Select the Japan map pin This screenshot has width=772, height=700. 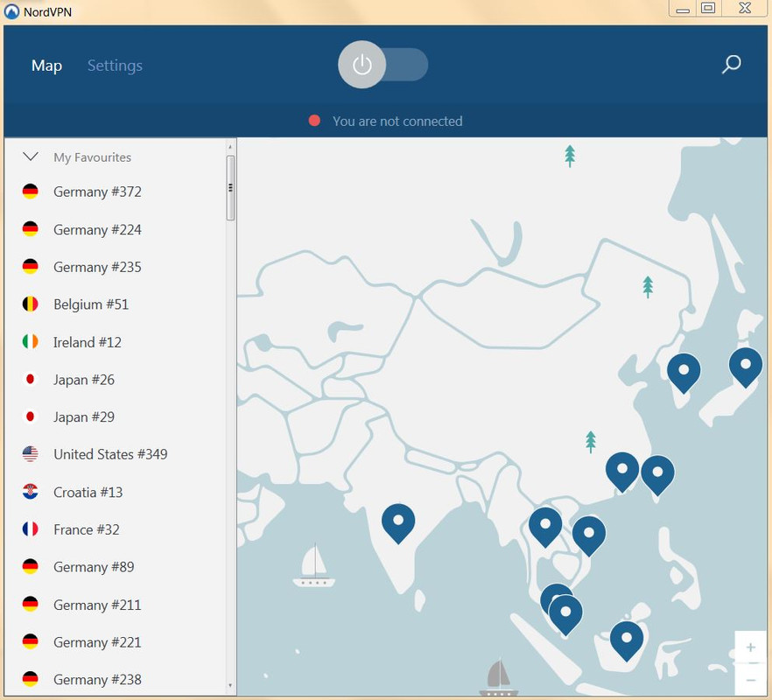point(746,367)
